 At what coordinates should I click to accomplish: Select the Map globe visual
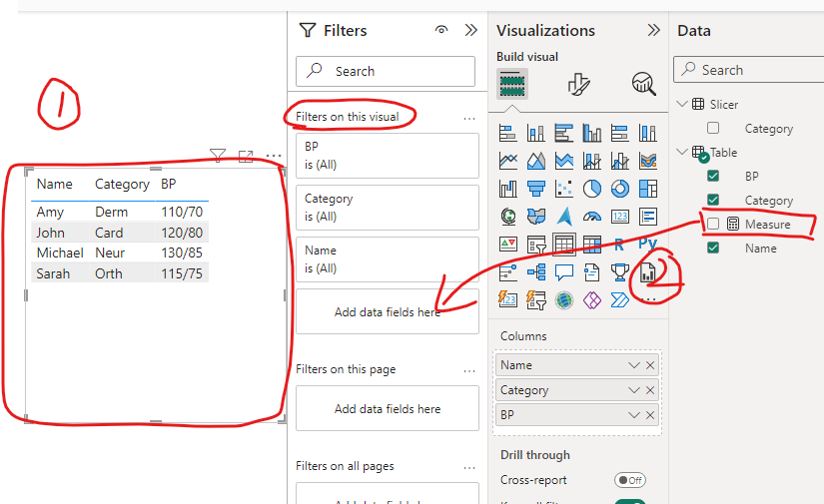pyautogui.click(x=507, y=217)
